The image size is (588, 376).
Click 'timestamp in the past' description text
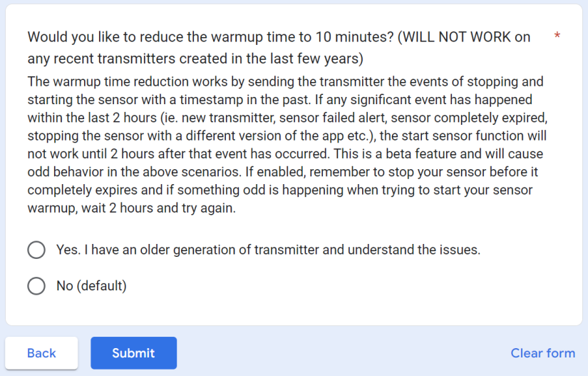coord(245,100)
